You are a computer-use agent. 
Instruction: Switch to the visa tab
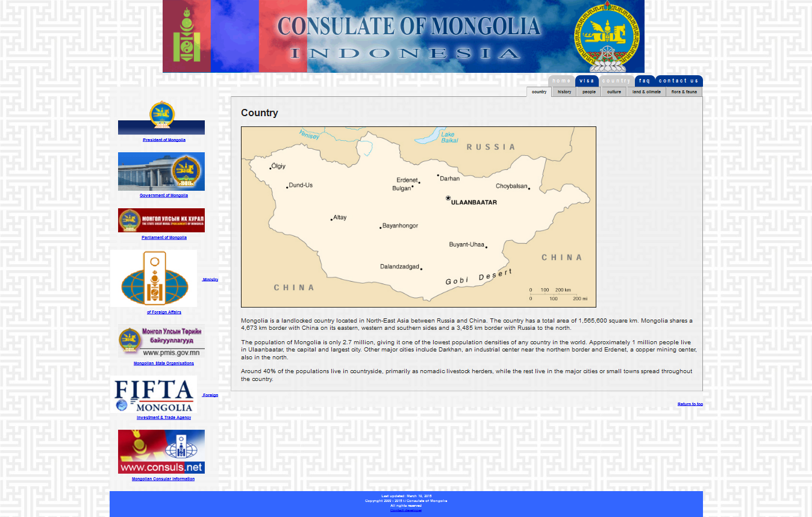click(x=587, y=81)
